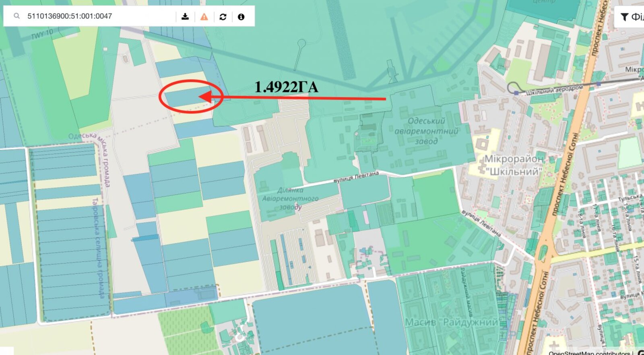The image size is (644, 355).
Task: Click the Таїровська селищна громада boundary label
Action: click(x=98, y=248)
